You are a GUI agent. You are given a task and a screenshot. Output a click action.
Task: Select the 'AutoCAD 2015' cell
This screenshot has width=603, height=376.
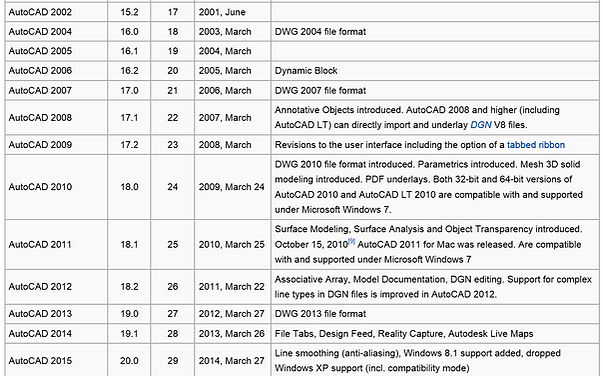click(56, 361)
